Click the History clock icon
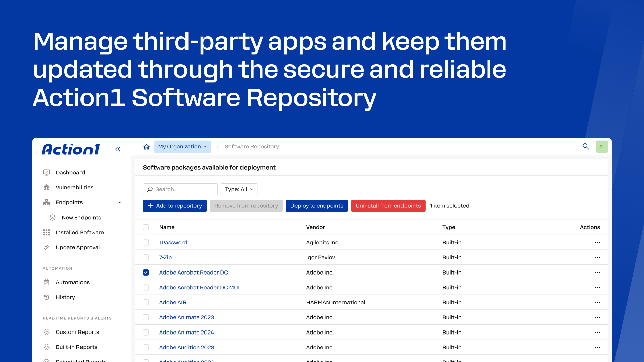 coord(46,297)
